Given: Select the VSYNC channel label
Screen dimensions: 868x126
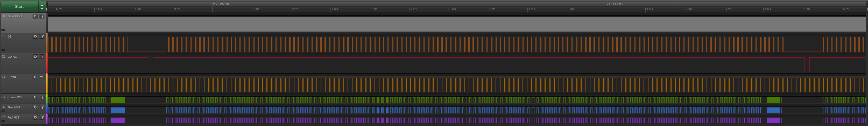Looking at the screenshot, I should pos(12,57).
